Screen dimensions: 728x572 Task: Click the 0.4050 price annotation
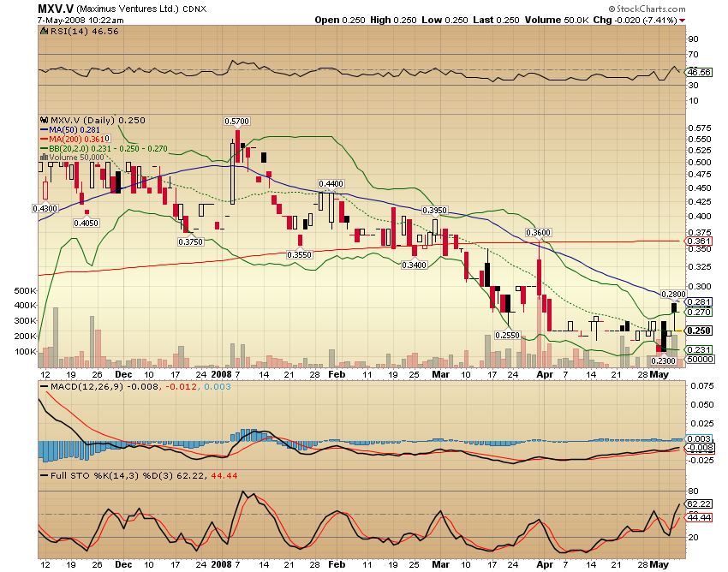coord(87,223)
